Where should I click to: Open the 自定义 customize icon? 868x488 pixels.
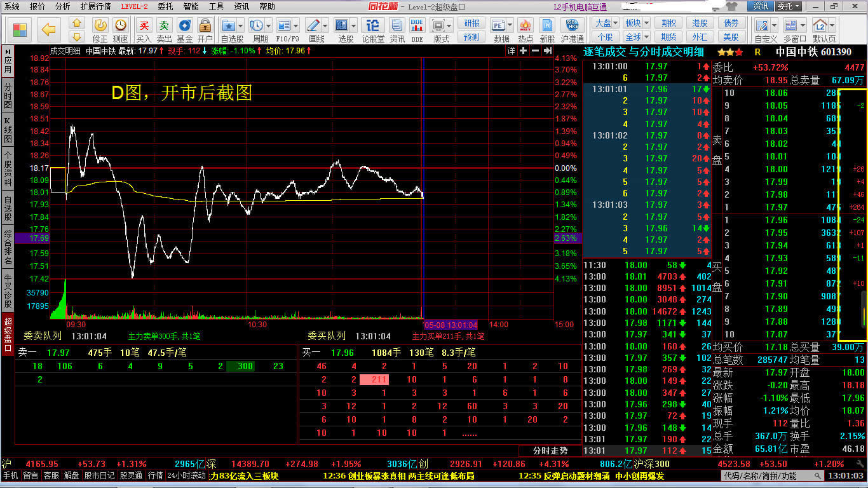pyautogui.click(x=762, y=25)
